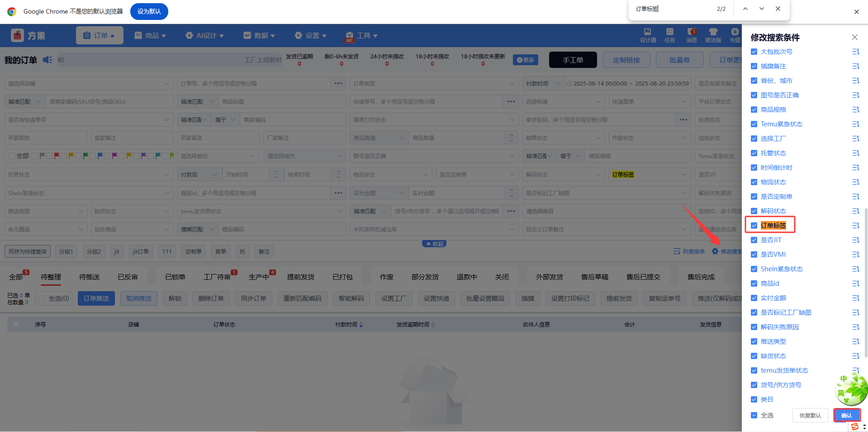
Task: Check the 全部 flag filter checkbox
Action: tap(13, 156)
